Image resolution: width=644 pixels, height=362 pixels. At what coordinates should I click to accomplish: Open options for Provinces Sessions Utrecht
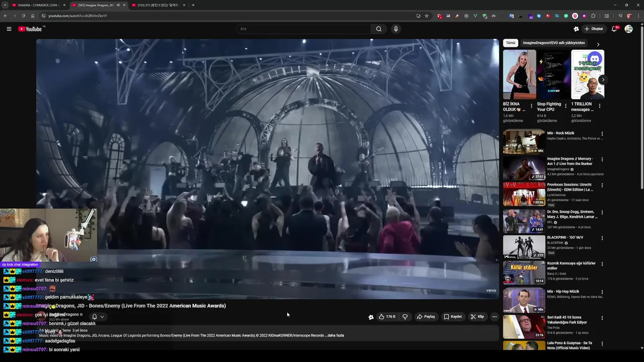click(x=602, y=186)
